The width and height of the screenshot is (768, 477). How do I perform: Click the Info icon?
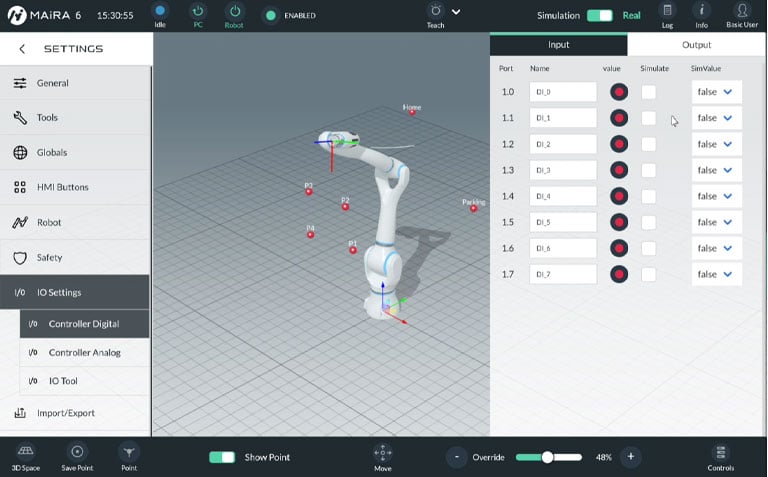[x=702, y=11]
